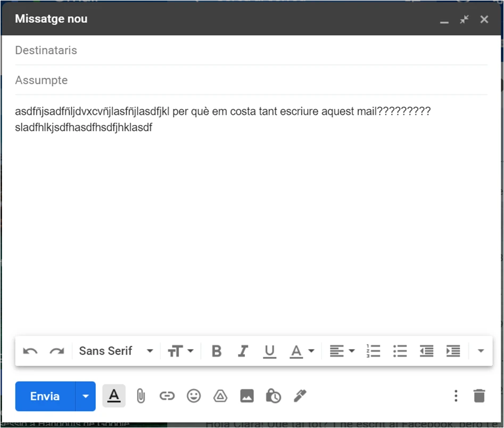Toggle underline formatting

(x=270, y=351)
